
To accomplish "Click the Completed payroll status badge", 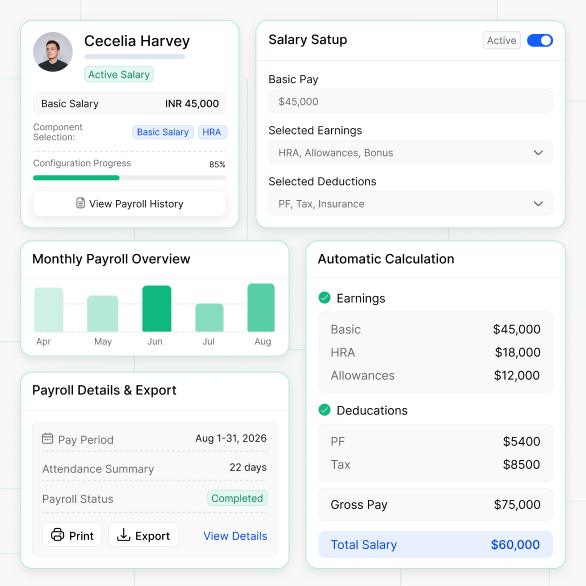I will [237, 498].
